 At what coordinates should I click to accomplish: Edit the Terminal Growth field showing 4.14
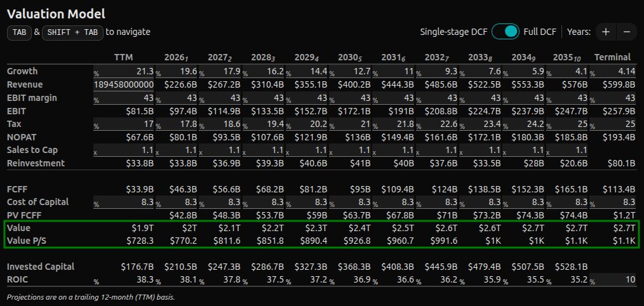tap(613, 72)
